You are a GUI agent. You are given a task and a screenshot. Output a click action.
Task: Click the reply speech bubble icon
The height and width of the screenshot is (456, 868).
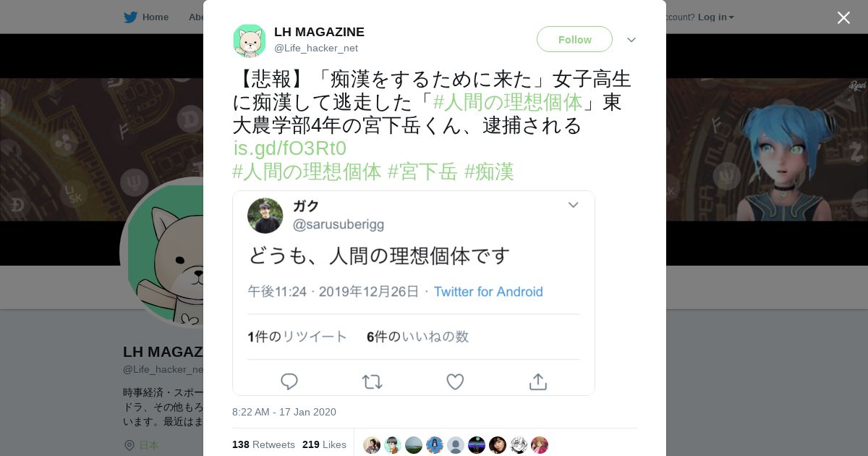coord(289,381)
